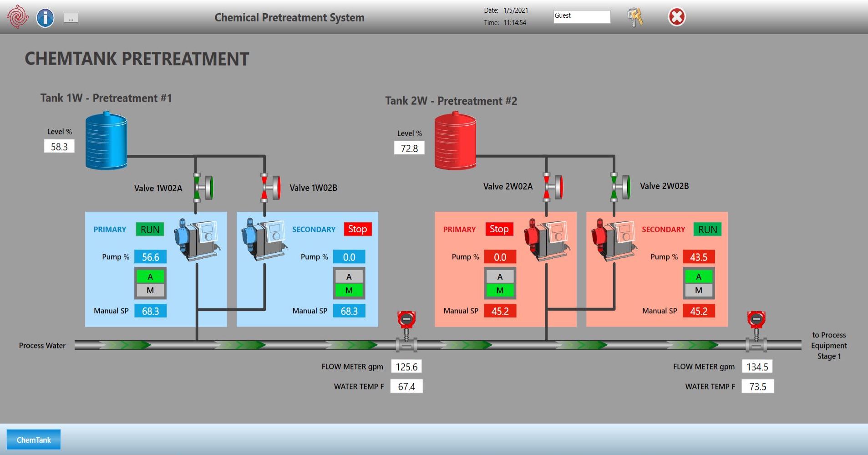Click the CHEMTANK PRETREATMENT title
This screenshot has height=455, width=868.
click(x=137, y=59)
